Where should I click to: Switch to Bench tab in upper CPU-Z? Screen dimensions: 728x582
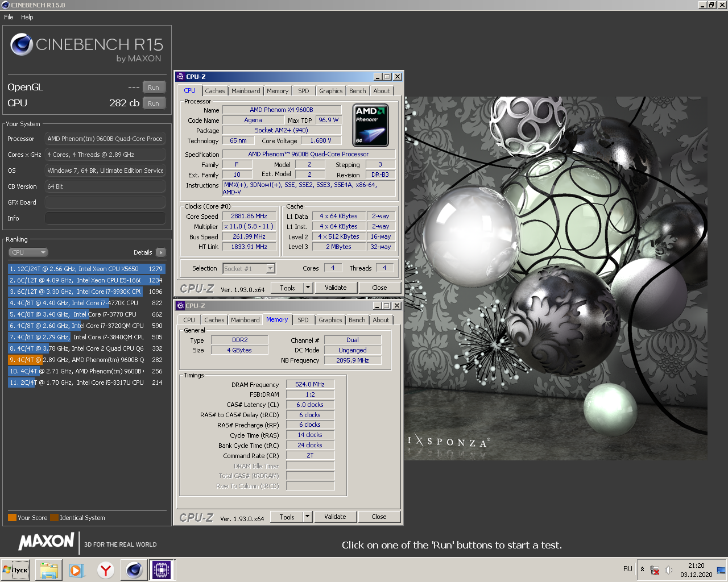point(358,91)
